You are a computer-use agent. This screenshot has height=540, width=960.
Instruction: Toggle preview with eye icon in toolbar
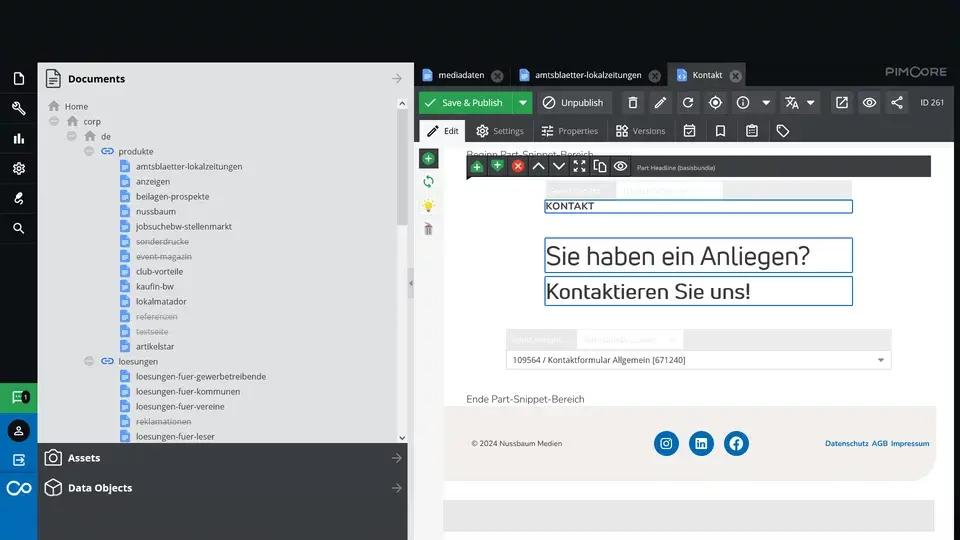click(869, 103)
